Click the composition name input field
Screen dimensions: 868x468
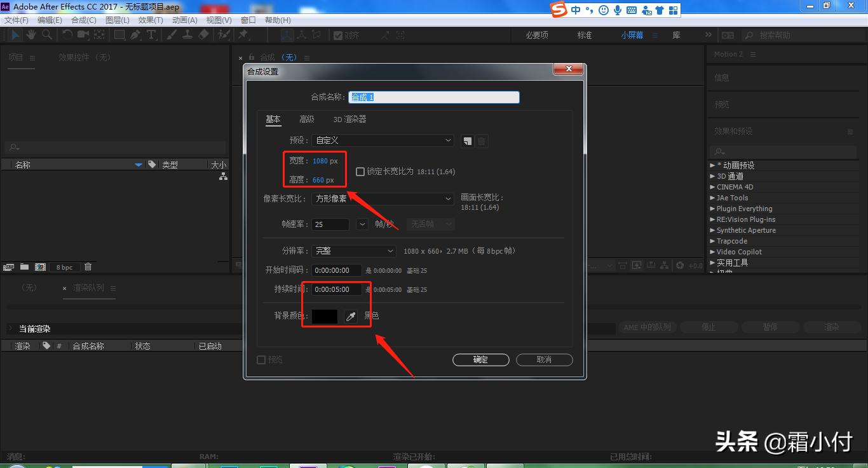[434, 97]
